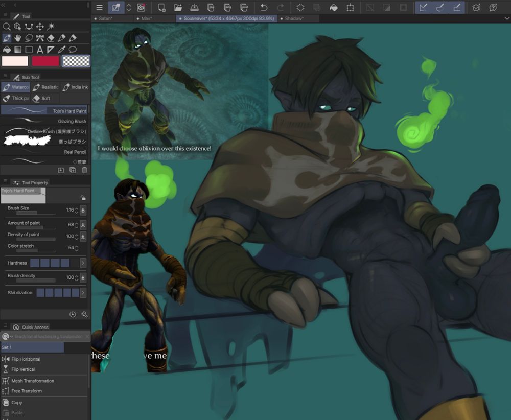Toggle Density of paint dynamics button
This screenshot has height=420, width=511.
pyautogui.click(x=83, y=236)
